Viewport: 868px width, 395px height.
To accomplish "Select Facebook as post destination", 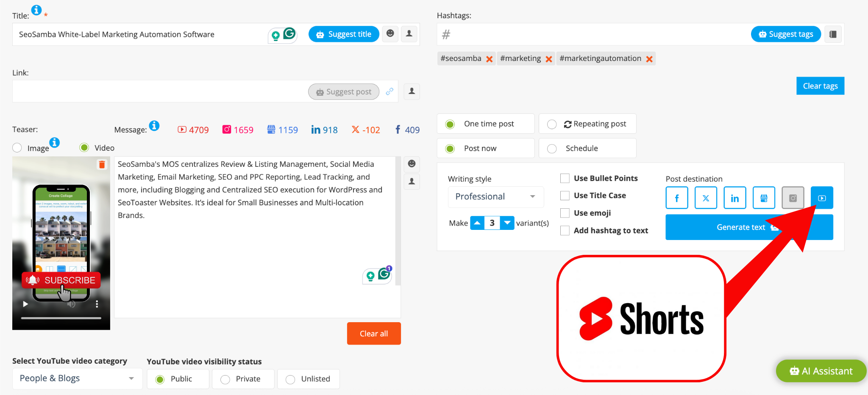I will click(677, 198).
